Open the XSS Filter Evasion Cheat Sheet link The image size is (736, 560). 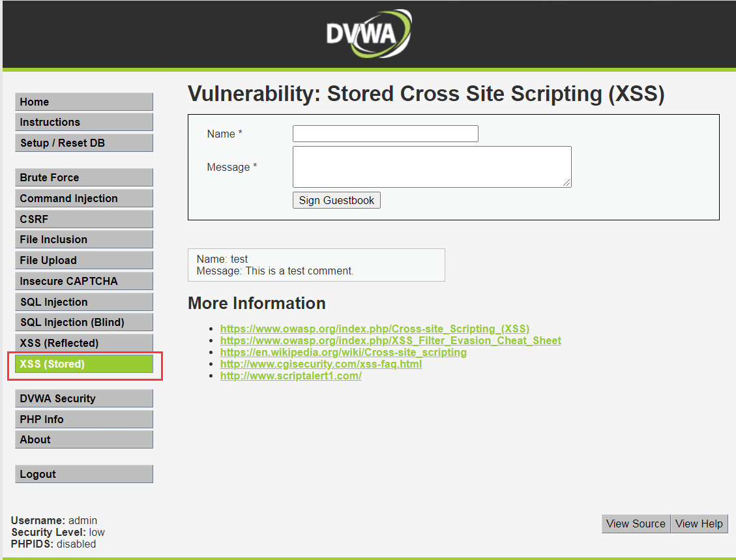[x=390, y=340]
